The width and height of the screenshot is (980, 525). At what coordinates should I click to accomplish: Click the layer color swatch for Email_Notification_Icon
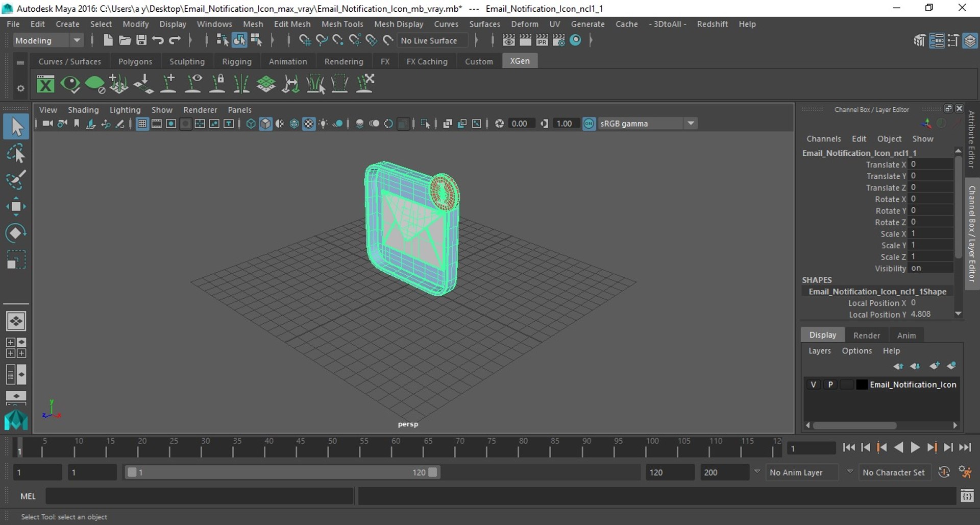pyautogui.click(x=862, y=385)
